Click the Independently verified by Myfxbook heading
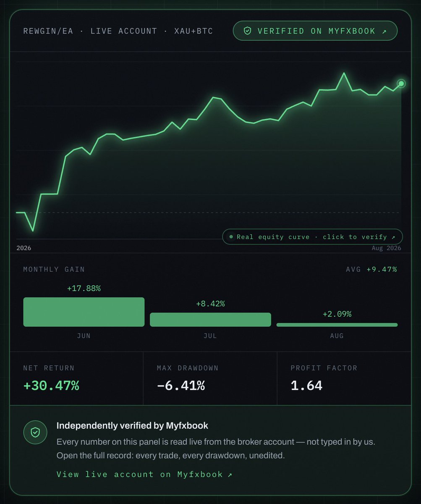This screenshot has width=421, height=504. click(x=132, y=425)
